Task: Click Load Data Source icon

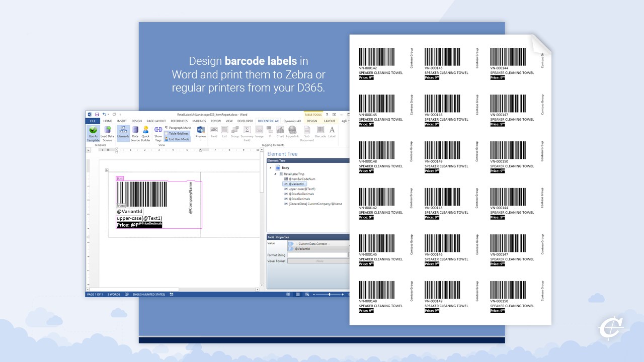Action: point(107,130)
